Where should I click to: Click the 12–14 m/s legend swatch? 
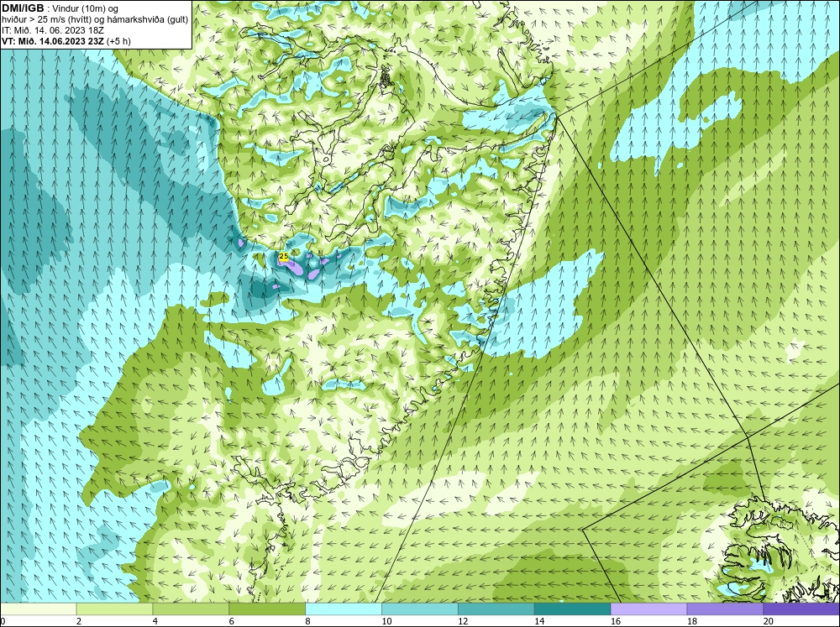coord(496,609)
